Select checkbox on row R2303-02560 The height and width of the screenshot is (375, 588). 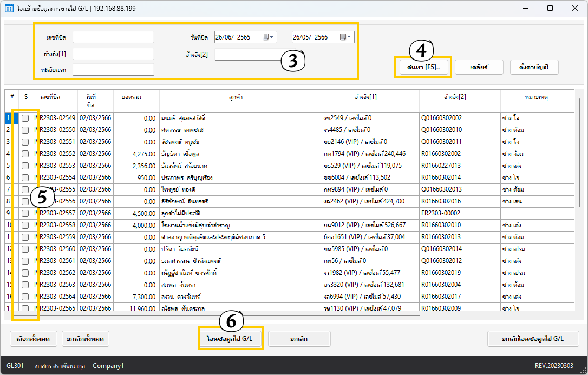pyautogui.click(x=25, y=249)
